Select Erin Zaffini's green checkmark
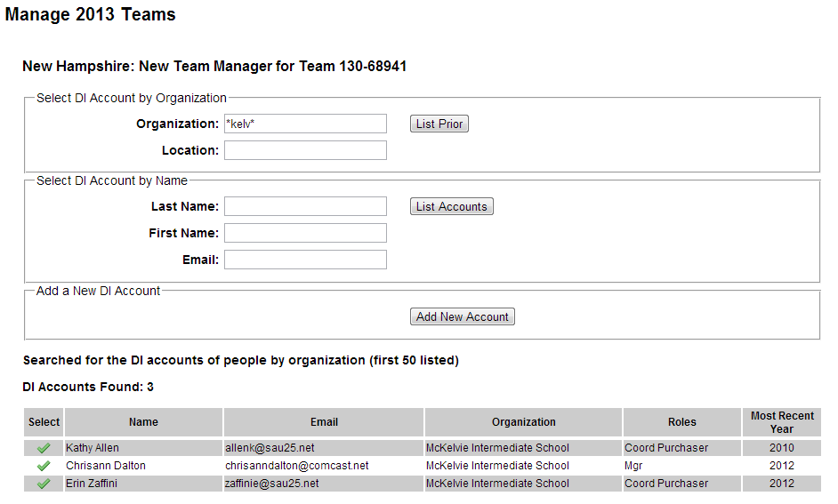 (44, 484)
